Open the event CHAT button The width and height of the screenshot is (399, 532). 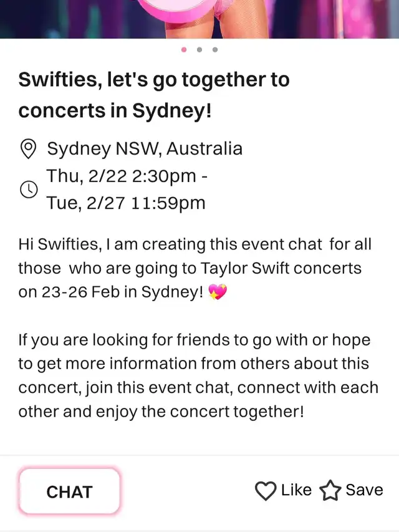70,491
